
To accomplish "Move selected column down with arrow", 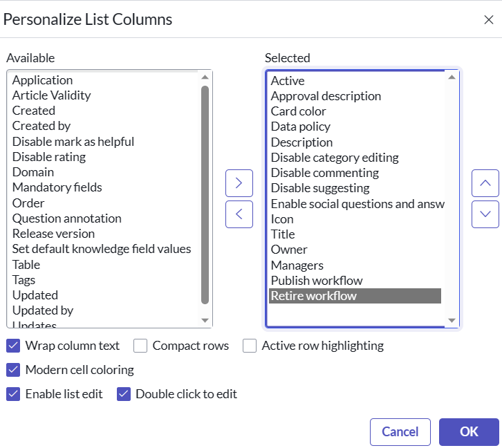I will tap(485, 214).
